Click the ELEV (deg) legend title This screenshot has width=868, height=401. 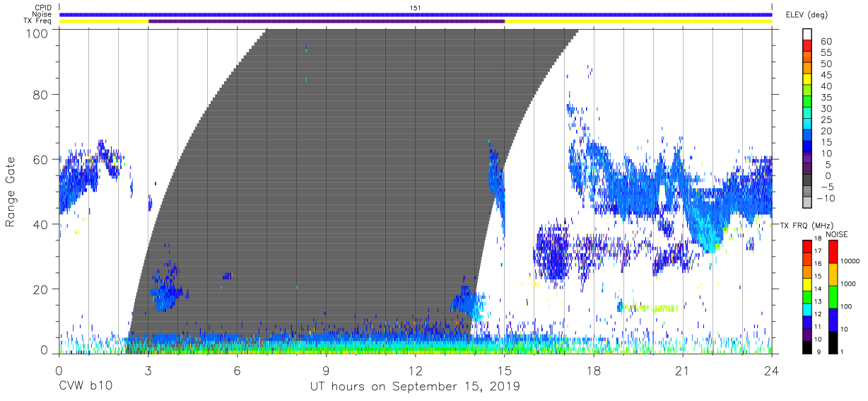807,15
